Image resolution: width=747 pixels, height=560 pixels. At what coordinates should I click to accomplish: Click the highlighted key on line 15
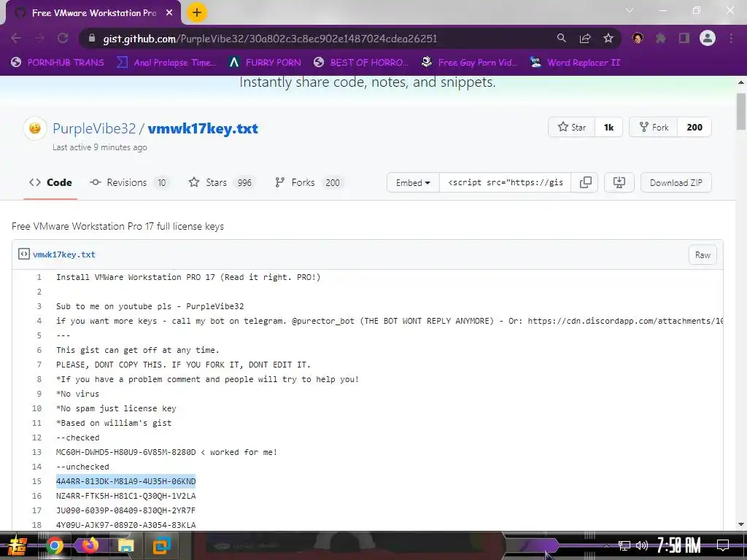tap(125, 481)
